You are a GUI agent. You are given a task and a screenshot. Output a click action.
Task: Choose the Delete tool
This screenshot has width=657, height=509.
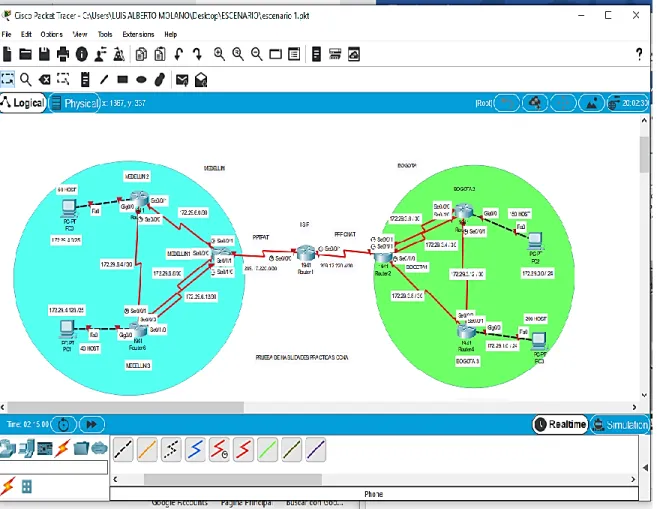(44, 79)
